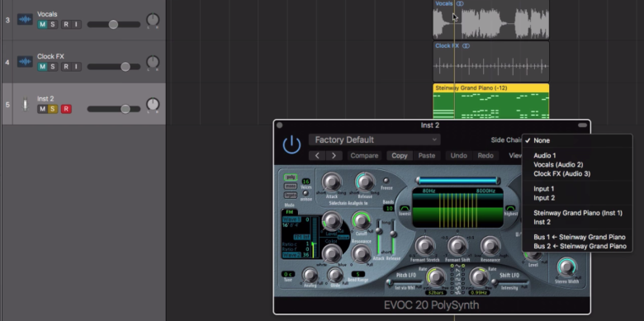The height and width of the screenshot is (321, 644).
Task: Choose Audio 1 as side chain source
Action: (x=577, y=156)
